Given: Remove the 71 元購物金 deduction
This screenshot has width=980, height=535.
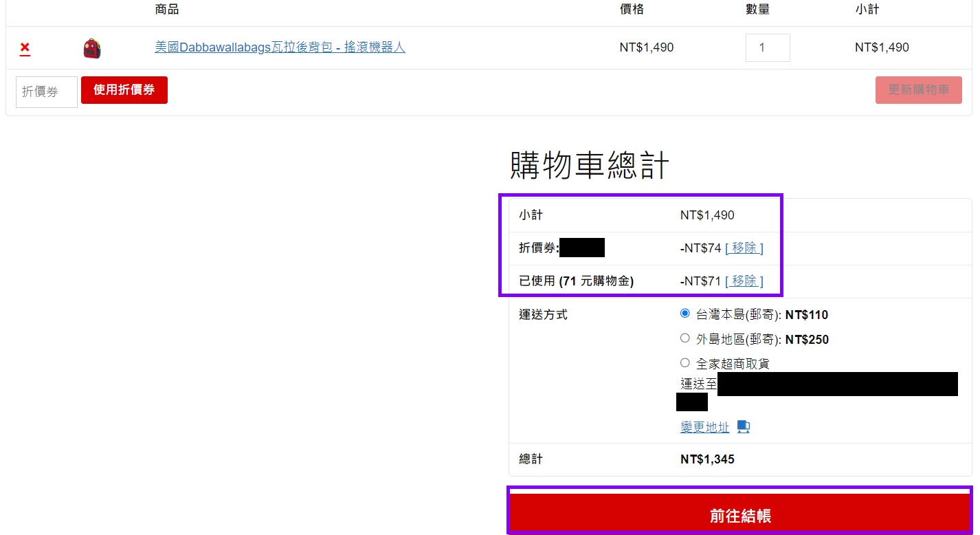Looking at the screenshot, I should [744, 281].
